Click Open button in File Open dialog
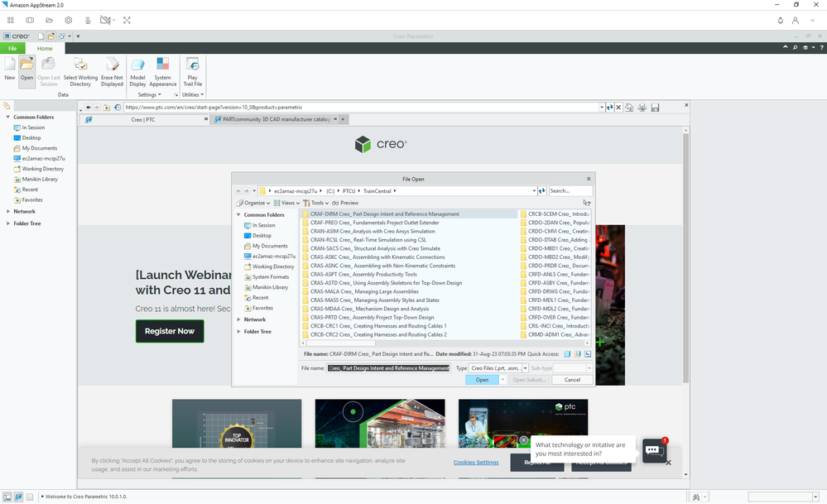 [x=482, y=380]
